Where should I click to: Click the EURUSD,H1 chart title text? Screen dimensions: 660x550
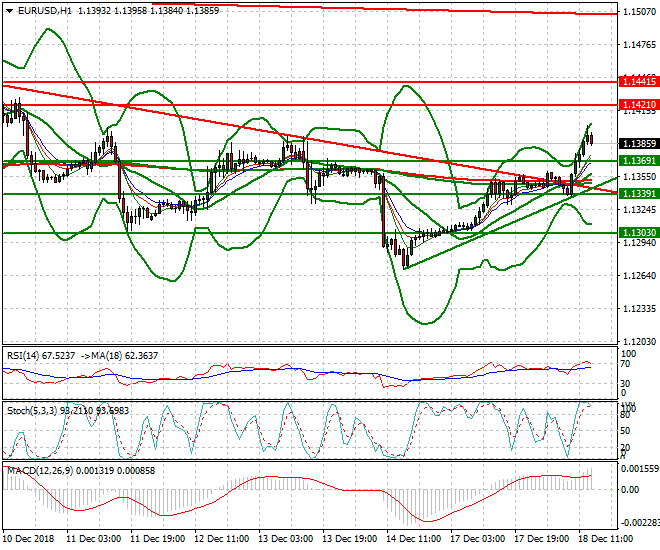pyautogui.click(x=45, y=11)
